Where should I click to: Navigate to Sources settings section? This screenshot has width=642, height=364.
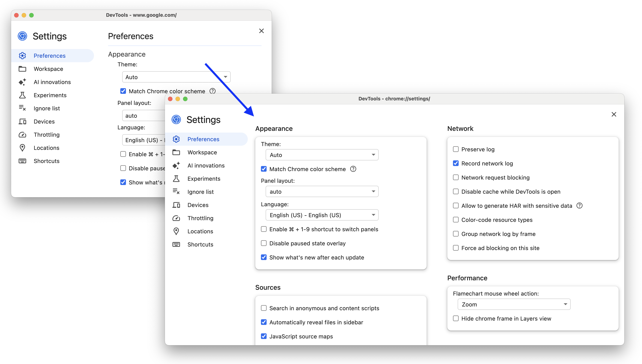268,287
